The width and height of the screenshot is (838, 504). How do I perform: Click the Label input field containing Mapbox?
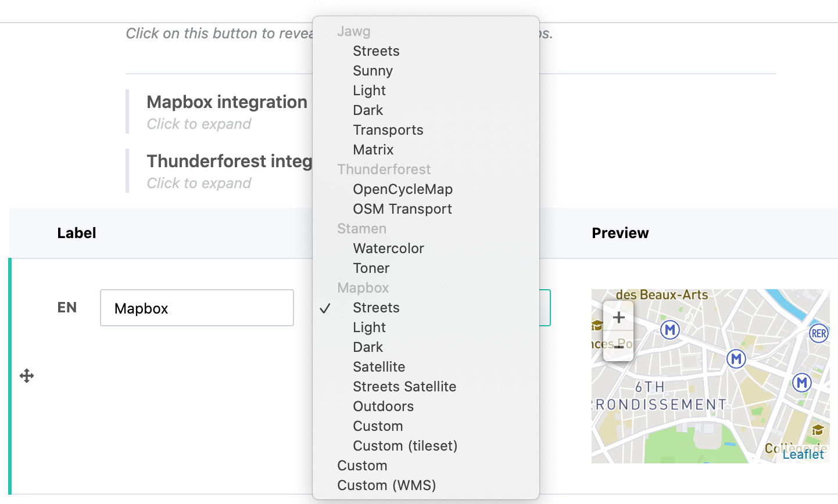click(x=197, y=308)
